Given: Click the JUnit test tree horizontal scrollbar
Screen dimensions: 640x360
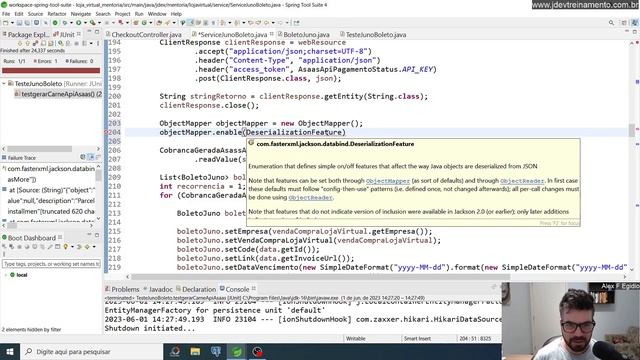Looking at the screenshot, I should [x=40, y=149].
